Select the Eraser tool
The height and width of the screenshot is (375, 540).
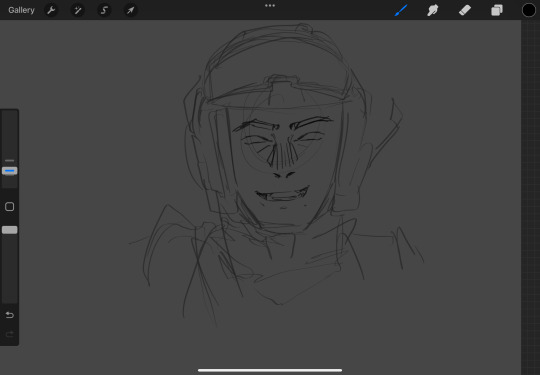[x=465, y=10]
